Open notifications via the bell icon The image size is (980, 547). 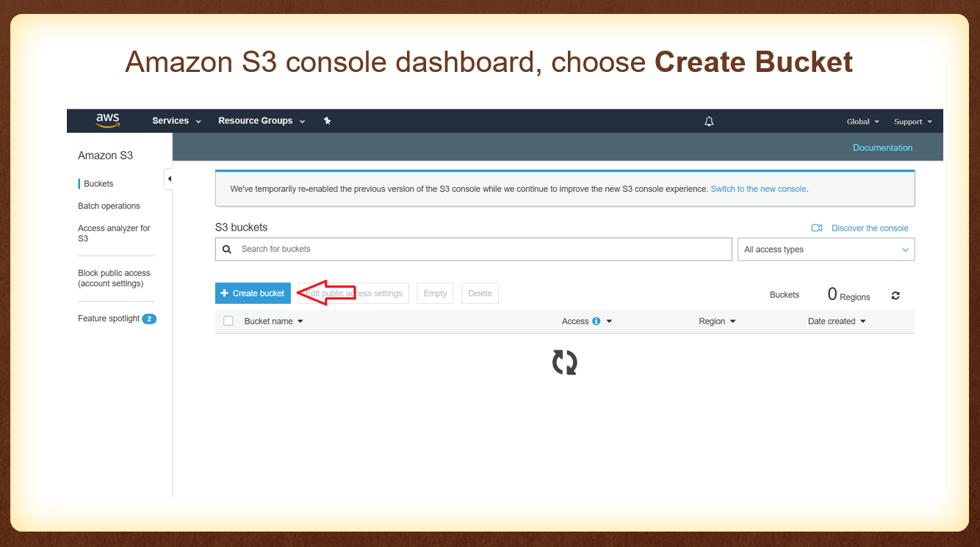coord(708,120)
